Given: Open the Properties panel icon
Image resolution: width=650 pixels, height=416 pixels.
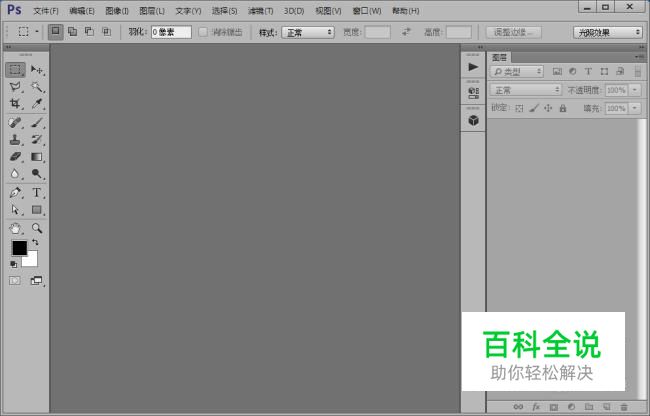Looking at the screenshot, I should point(473,93).
